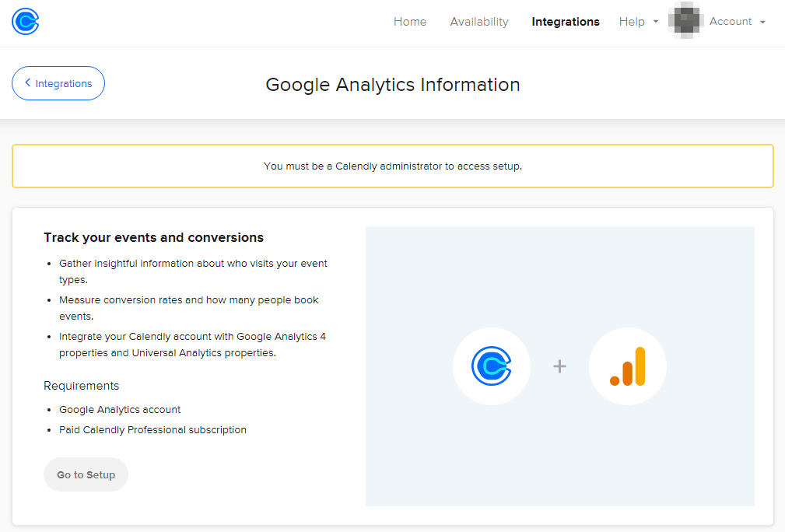Click 'Paid Calendly Professional subscription' requirement
The height and width of the screenshot is (532, 785).
(152, 430)
